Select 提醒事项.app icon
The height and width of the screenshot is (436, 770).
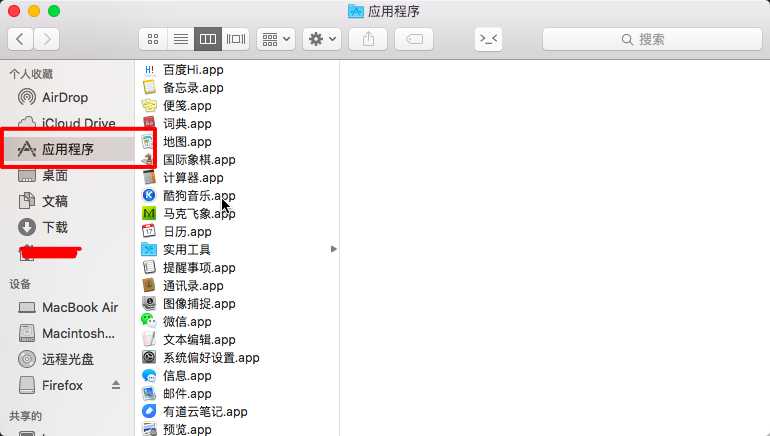tap(149, 268)
